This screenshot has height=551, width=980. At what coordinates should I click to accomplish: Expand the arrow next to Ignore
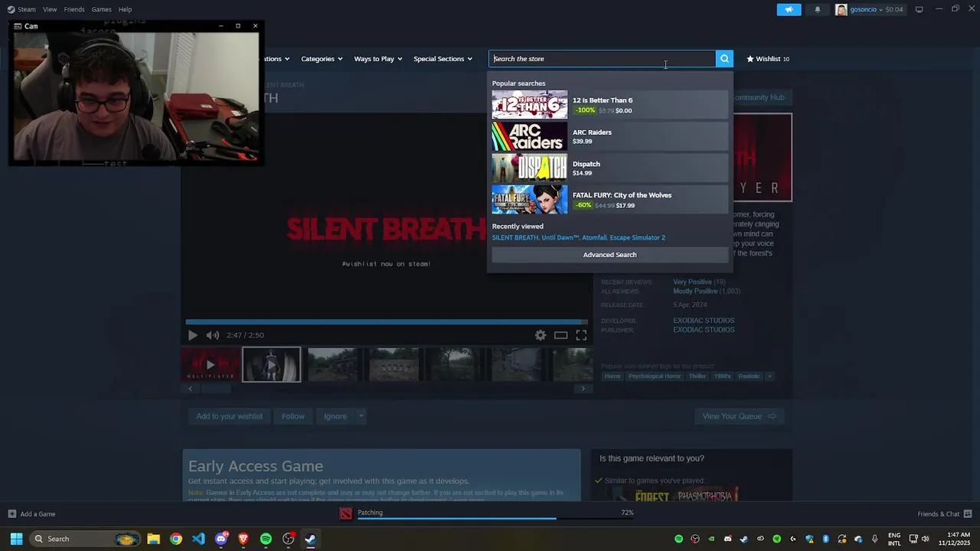pos(361,416)
